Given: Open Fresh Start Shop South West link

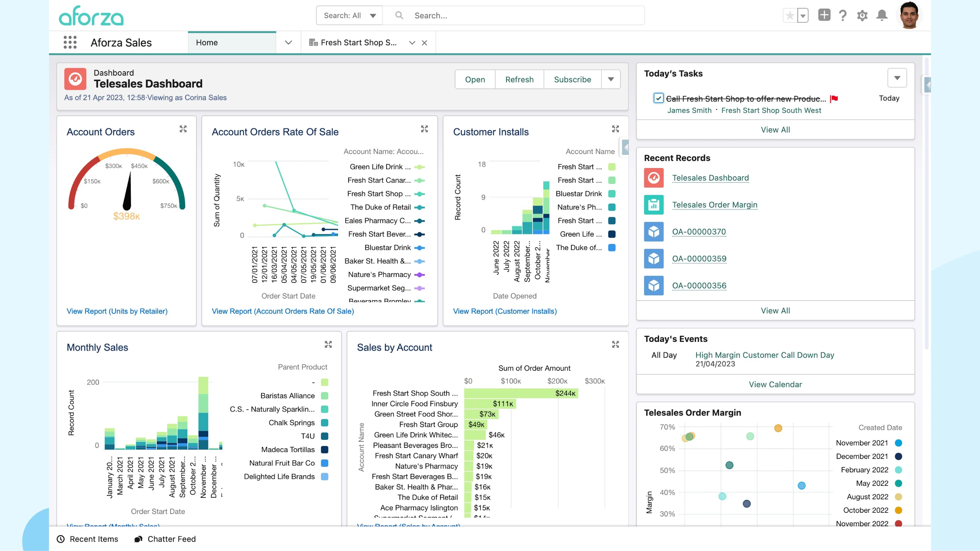Looking at the screenshot, I should (x=771, y=110).
